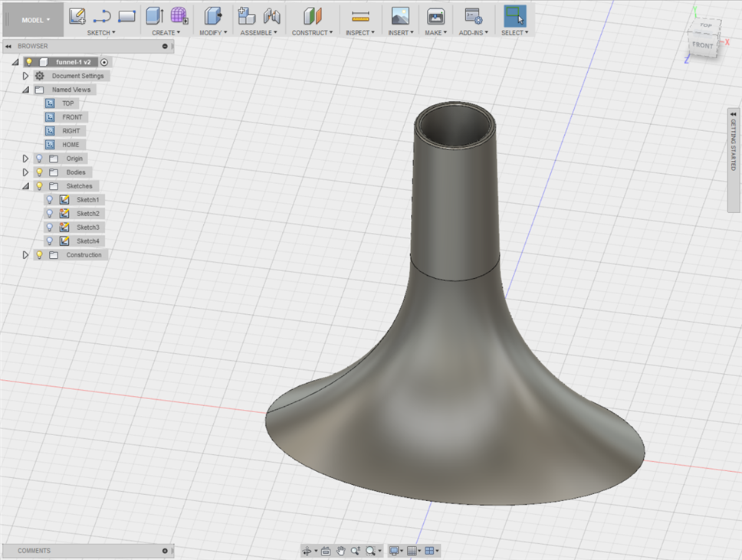
Task: Click the Measure ruler icon
Action: click(x=360, y=16)
